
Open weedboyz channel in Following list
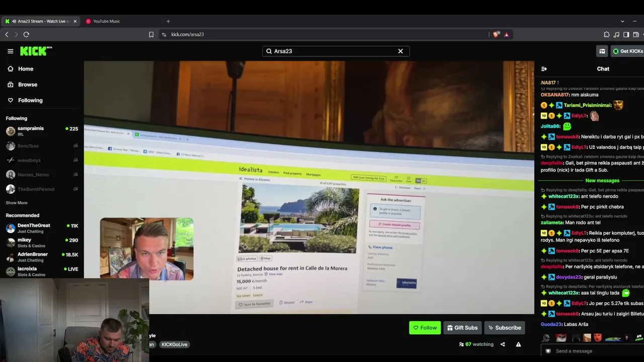42,160
